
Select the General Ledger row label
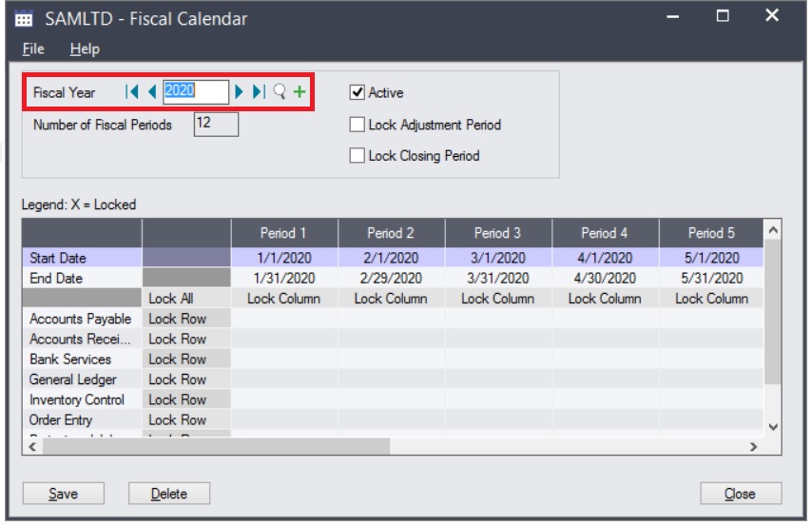(82, 380)
